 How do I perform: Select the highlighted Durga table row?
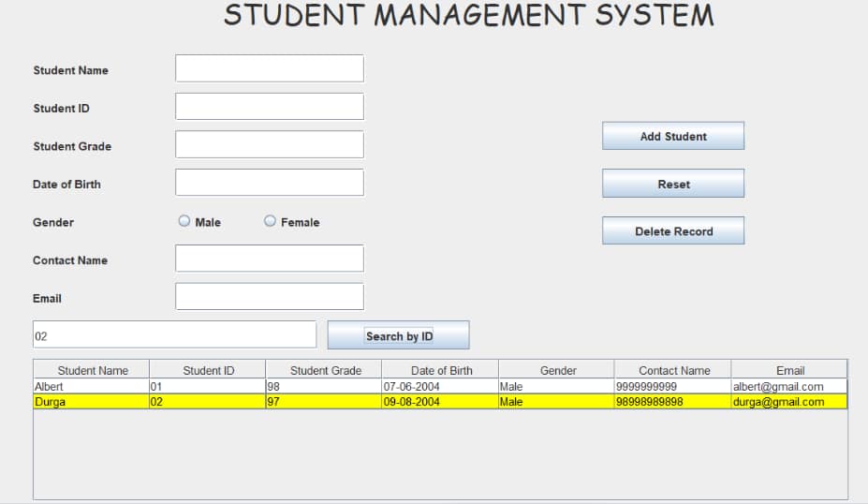[x=91, y=402]
